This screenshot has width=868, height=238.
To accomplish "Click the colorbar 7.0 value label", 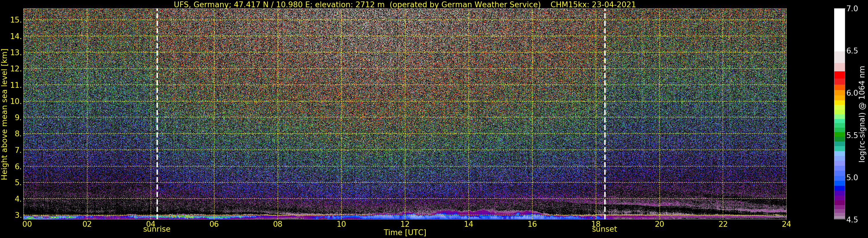I will click(852, 8).
